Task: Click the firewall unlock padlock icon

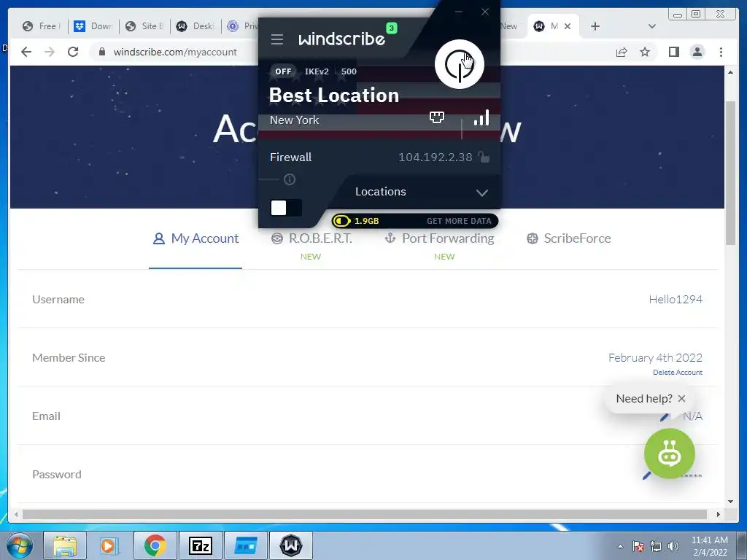Action: [x=484, y=157]
